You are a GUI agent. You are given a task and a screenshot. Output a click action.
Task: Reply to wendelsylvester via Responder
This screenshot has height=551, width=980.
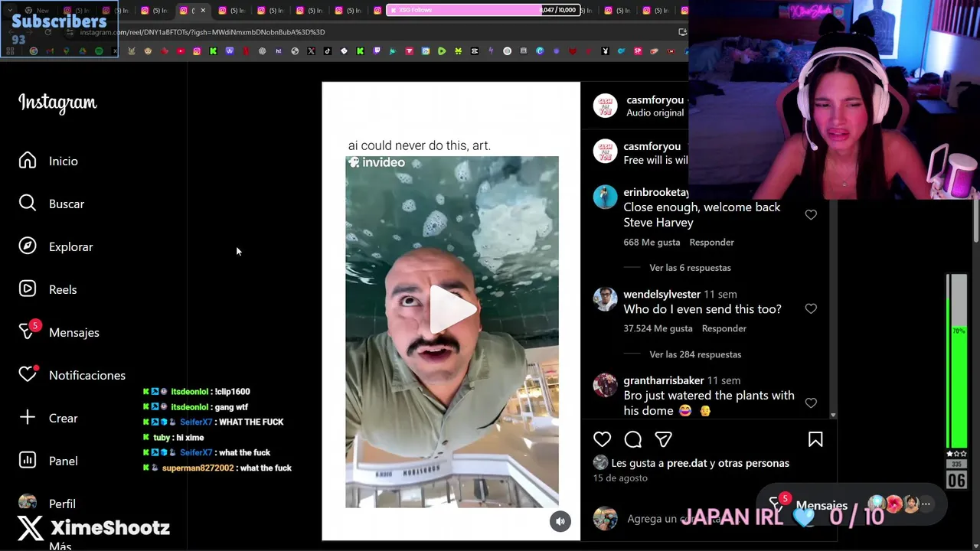click(724, 328)
